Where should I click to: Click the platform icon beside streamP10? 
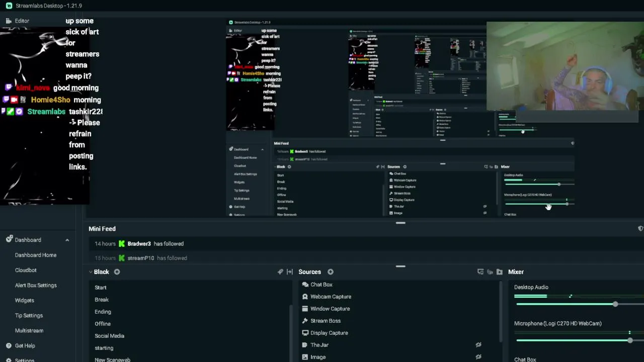[x=122, y=258]
